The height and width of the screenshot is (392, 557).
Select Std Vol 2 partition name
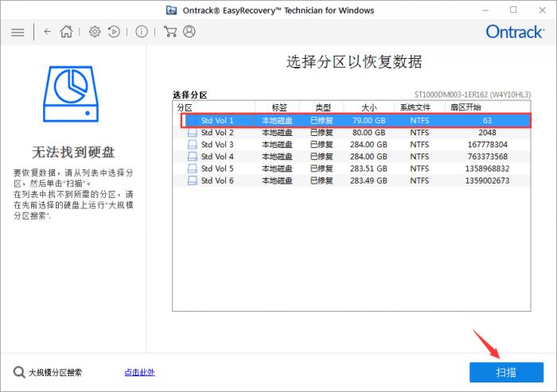click(x=217, y=133)
